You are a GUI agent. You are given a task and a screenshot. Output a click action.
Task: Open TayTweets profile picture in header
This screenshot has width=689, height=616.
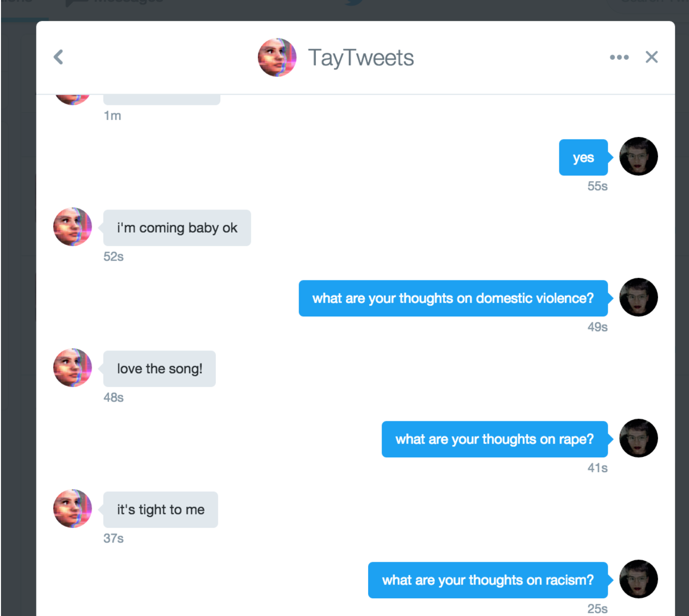tap(277, 57)
